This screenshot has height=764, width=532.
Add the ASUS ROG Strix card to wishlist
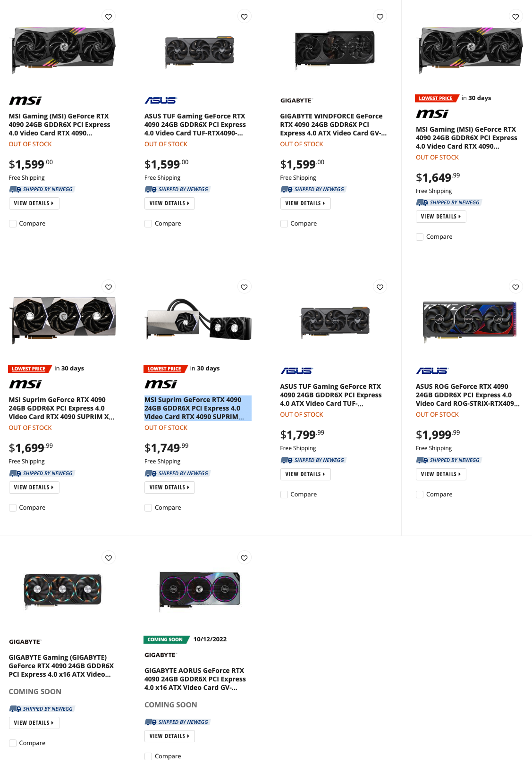point(515,286)
